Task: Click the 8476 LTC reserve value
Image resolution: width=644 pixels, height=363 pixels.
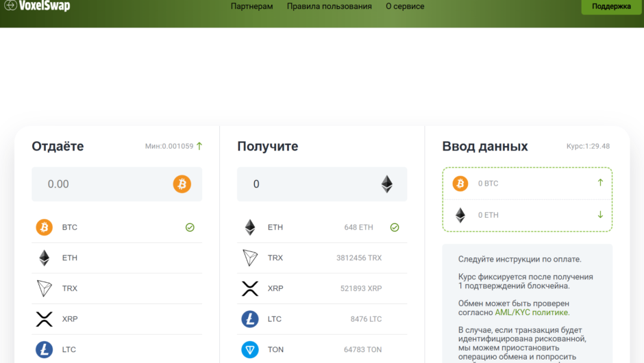Action: click(366, 319)
